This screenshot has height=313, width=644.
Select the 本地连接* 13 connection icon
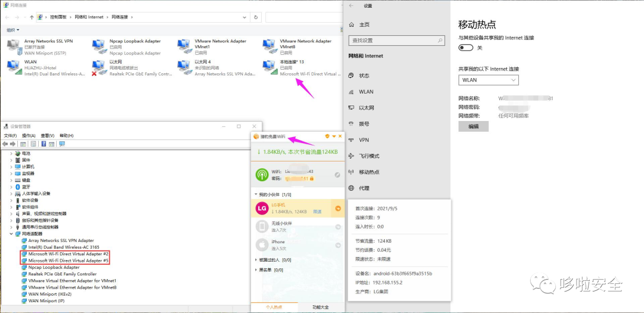tap(270, 68)
